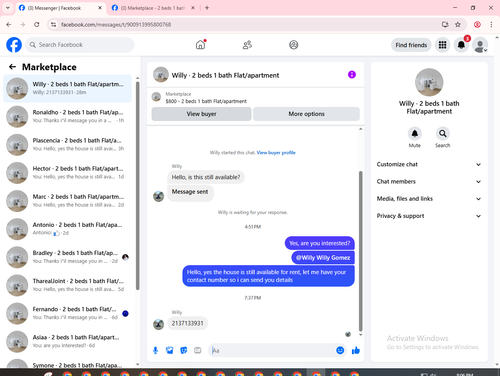Click the listing thumbnail in right panel
The height and width of the screenshot is (376, 500).
[x=429, y=82]
